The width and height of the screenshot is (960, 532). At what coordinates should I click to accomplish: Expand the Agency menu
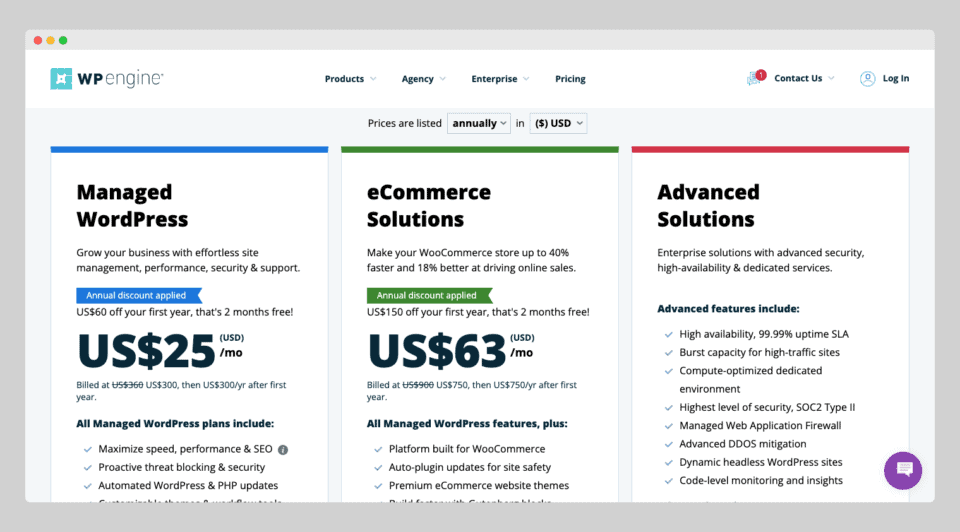click(x=424, y=79)
